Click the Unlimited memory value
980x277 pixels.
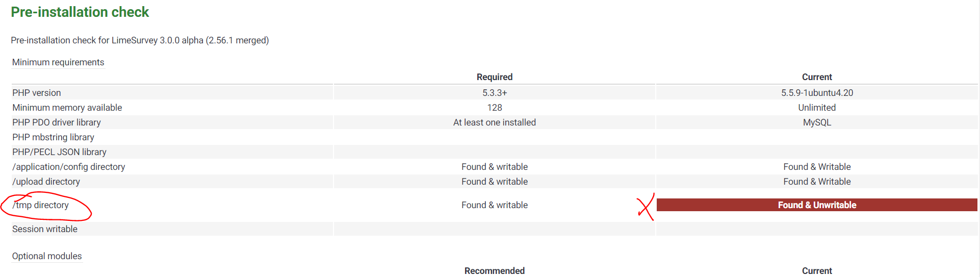817,108
